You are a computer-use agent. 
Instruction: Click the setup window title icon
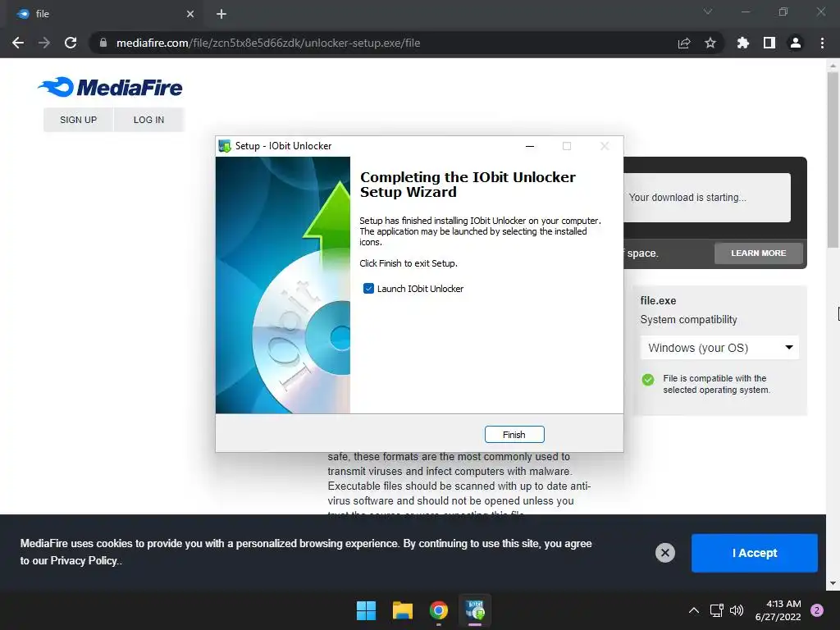click(x=225, y=146)
